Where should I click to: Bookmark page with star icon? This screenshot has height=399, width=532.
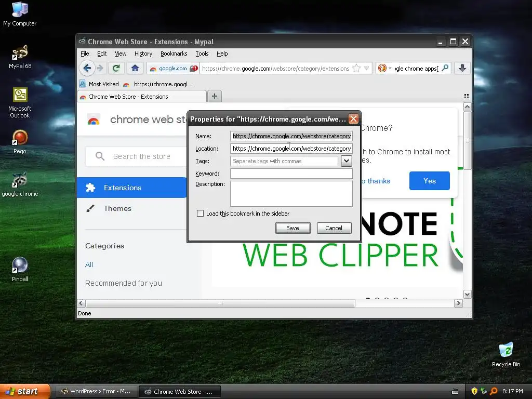pyautogui.click(x=356, y=68)
